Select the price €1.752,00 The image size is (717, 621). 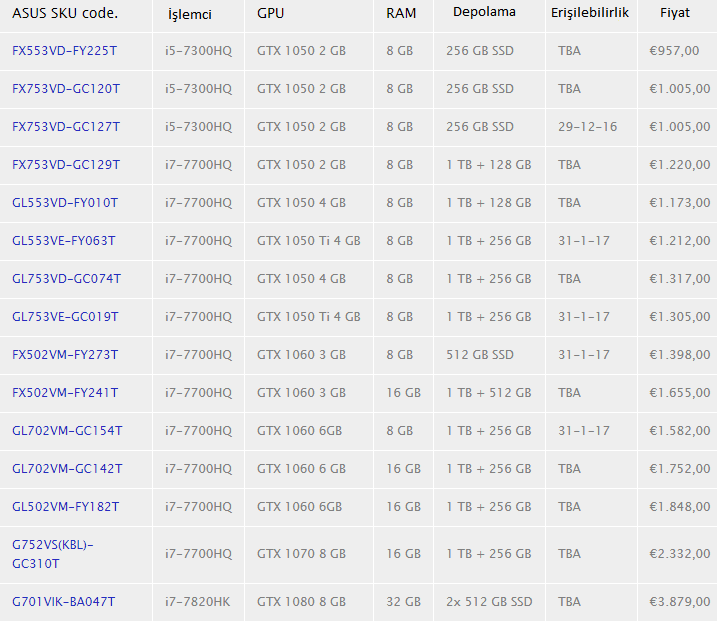(x=680, y=468)
